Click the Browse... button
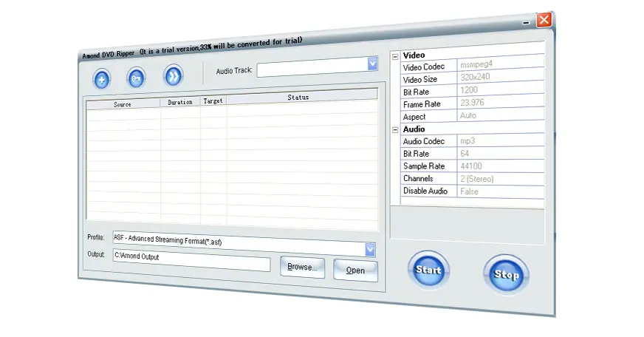644x337 pixels. [x=302, y=267]
